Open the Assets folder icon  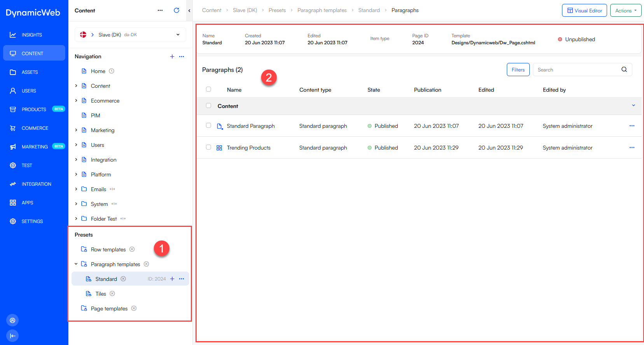13,72
